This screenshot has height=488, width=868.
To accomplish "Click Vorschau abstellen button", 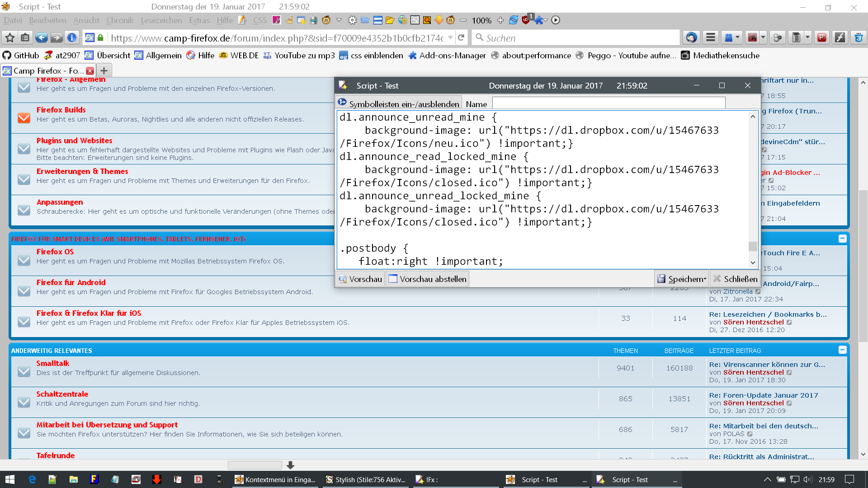I will (x=427, y=279).
